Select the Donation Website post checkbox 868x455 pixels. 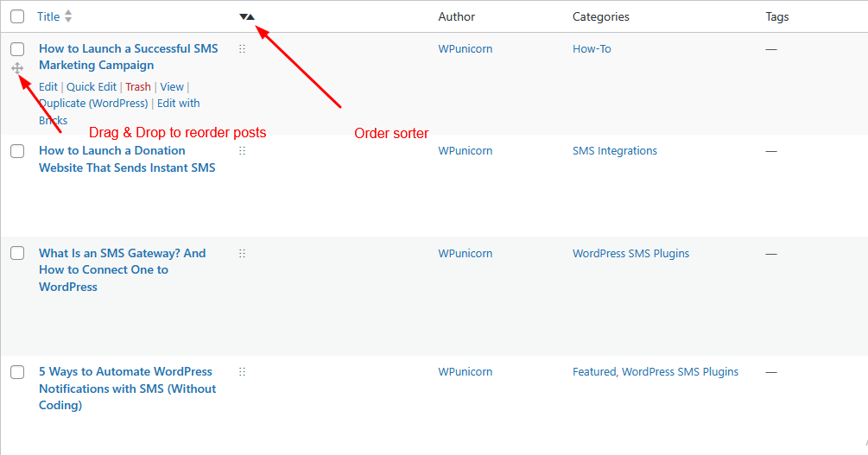pos(17,151)
